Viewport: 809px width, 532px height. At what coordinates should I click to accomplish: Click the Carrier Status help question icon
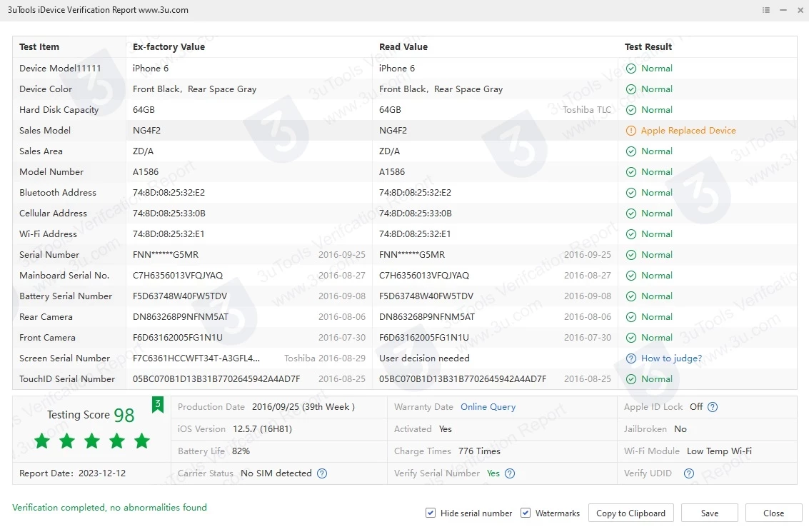point(322,473)
